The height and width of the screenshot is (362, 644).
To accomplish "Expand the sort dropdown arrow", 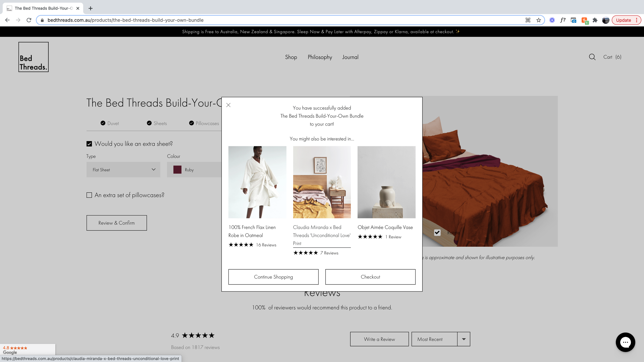I will [x=464, y=339].
